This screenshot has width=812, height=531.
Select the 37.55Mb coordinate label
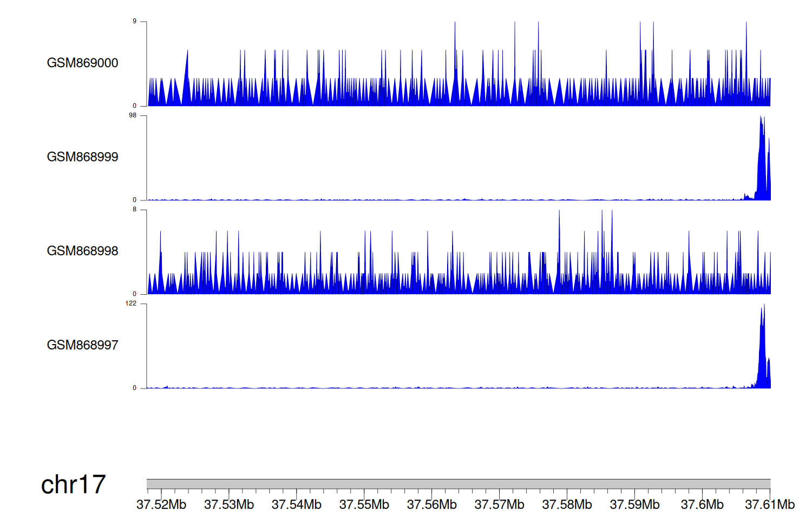click(x=364, y=505)
